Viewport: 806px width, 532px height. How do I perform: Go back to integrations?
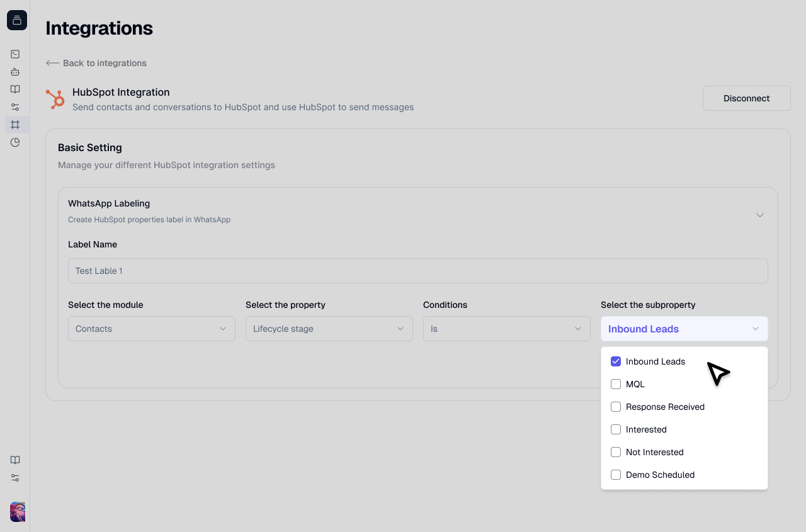pos(96,63)
